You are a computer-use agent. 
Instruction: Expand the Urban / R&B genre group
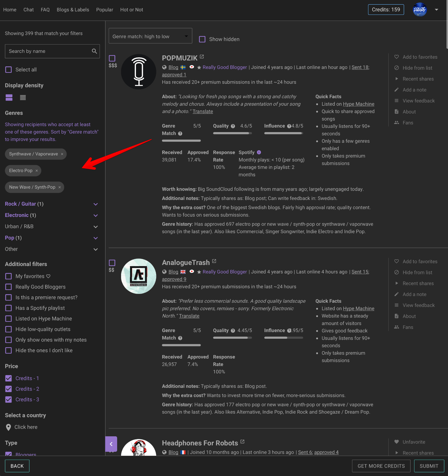pos(96,227)
